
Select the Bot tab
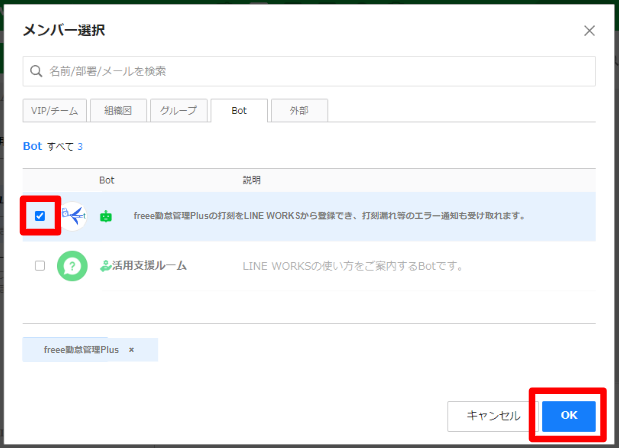[x=239, y=111]
